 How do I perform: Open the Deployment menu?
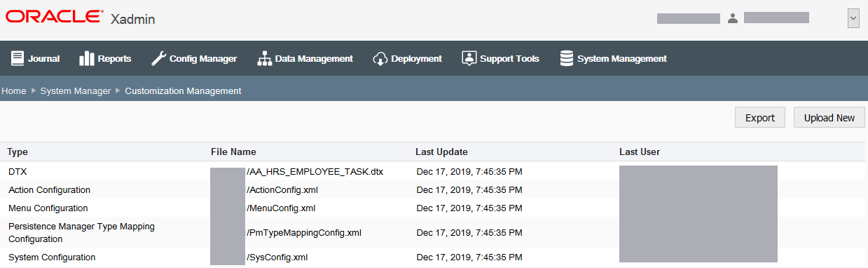(407, 58)
